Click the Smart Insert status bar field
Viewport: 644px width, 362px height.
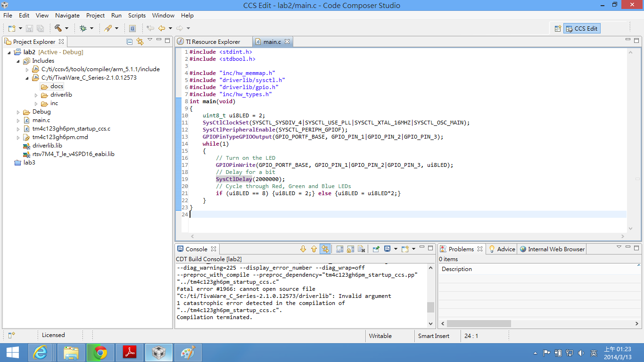click(x=434, y=336)
